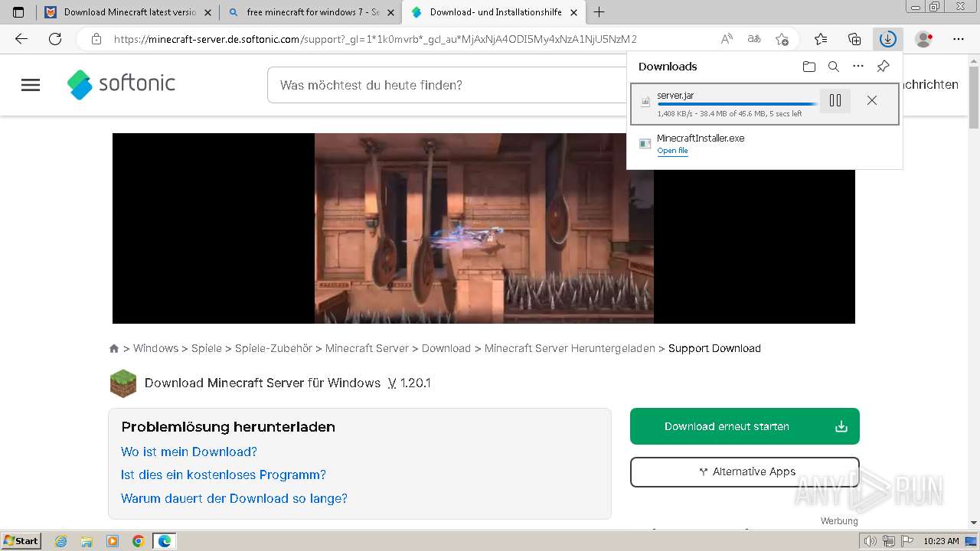This screenshot has height=551, width=980.
Task: Open the Read aloud icon in address bar
Action: [727, 39]
